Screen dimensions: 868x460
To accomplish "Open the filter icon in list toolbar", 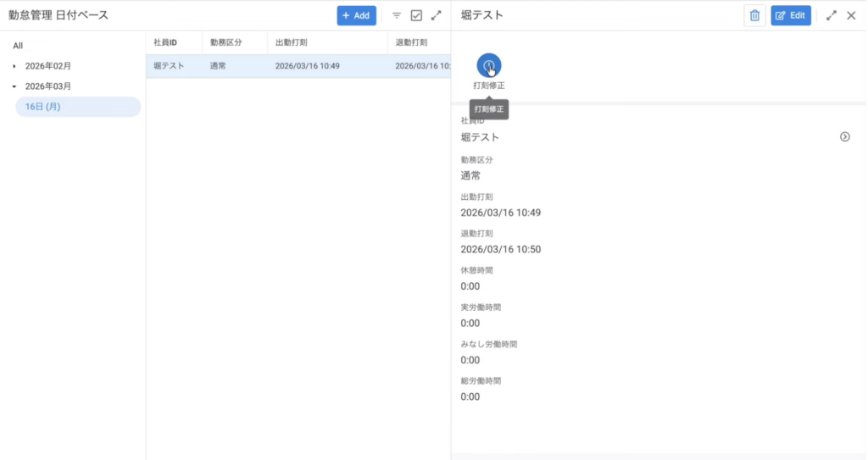I will [396, 15].
